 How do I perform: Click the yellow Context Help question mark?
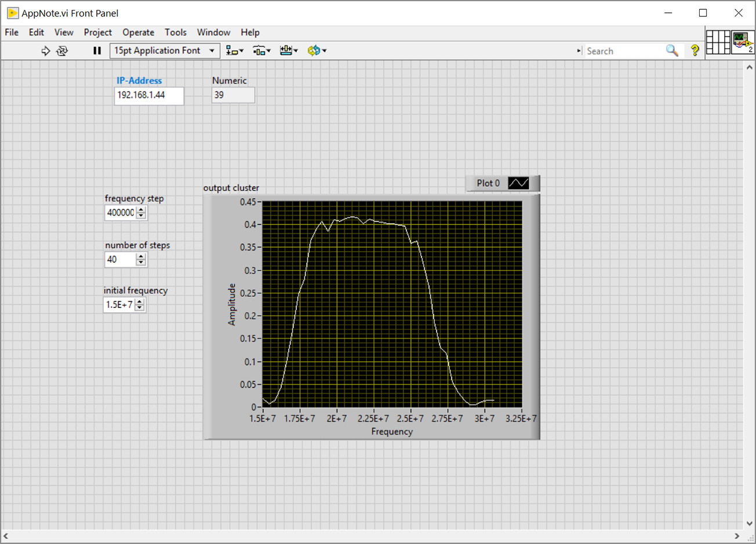pos(695,51)
